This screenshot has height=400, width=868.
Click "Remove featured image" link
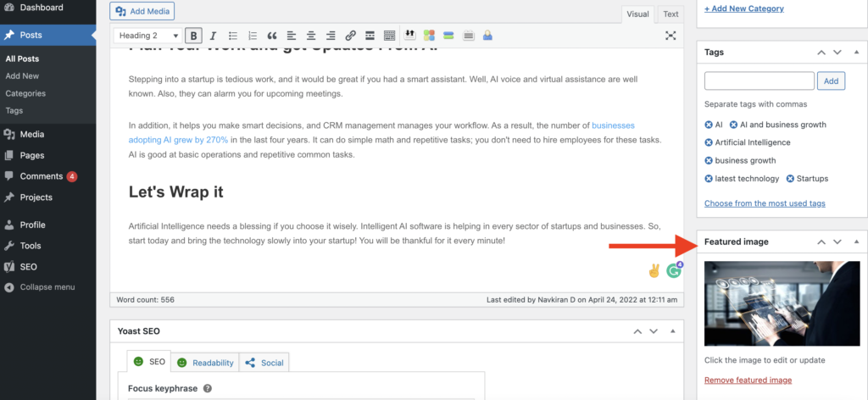(748, 381)
